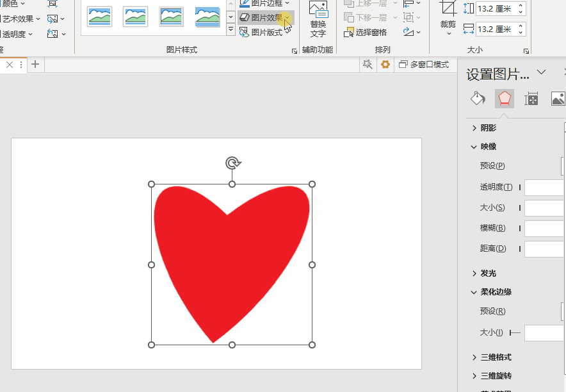Image resolution: width=566 pixels, height=392 pixels.
Task: Open the 下移一层 dropdown arrow
Action: [395, 17]
